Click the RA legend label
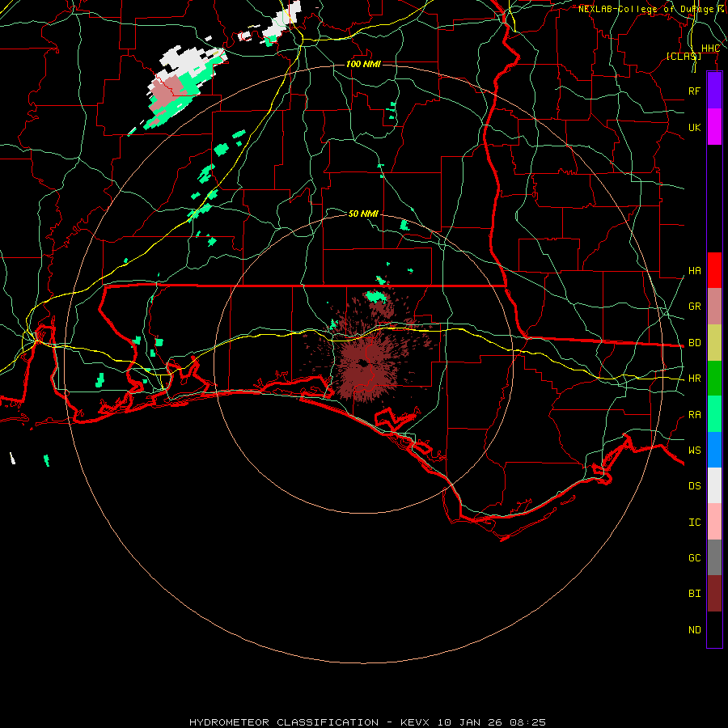 694,415
